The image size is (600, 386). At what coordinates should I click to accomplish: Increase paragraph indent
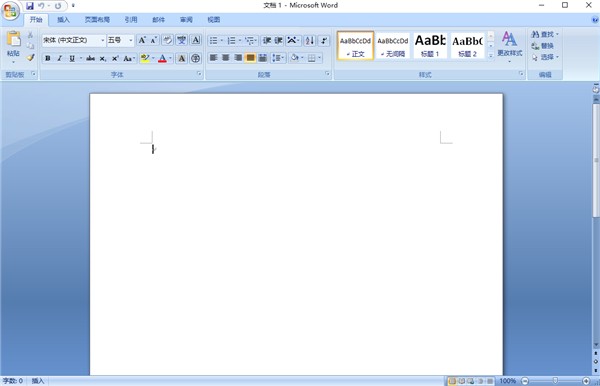point(279,40)
